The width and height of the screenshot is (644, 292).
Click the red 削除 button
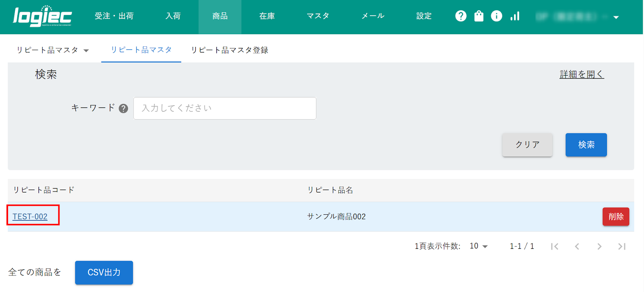click(615, 217)
